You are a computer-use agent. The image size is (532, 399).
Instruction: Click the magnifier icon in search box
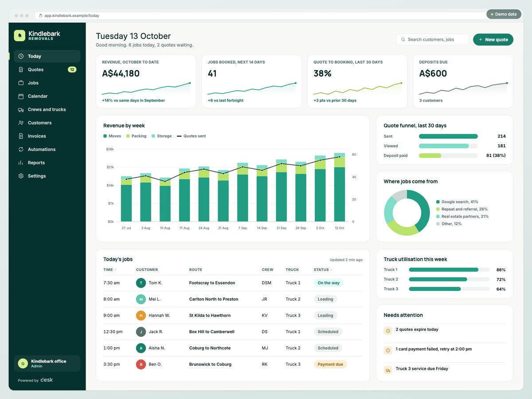(x=403, y=39)
